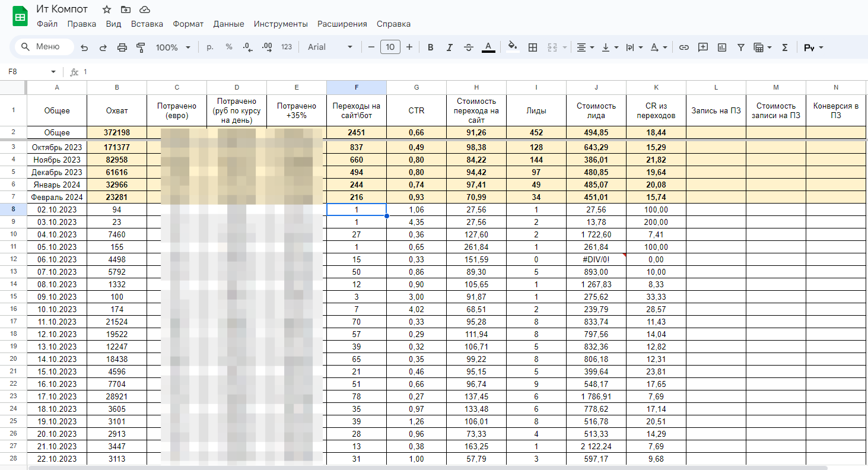Select the Запись на ПЗ header cell
The width and height of the screenshot is (868, 470).
716,110
